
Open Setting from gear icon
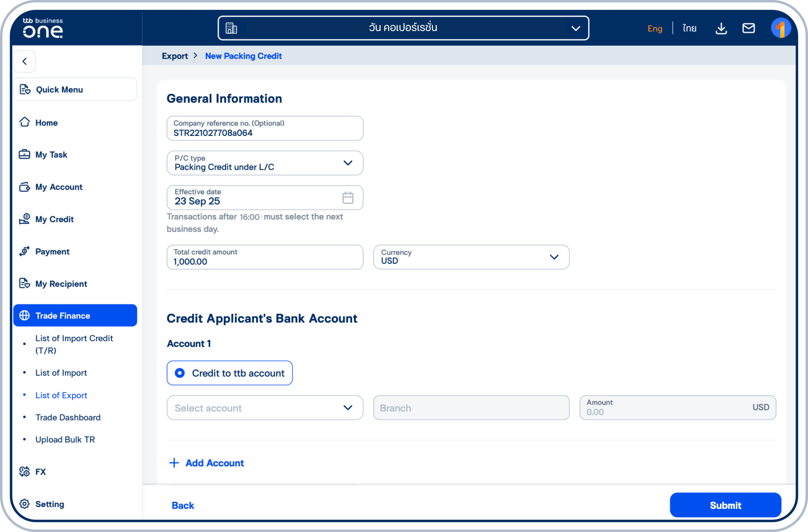[24, 504]
